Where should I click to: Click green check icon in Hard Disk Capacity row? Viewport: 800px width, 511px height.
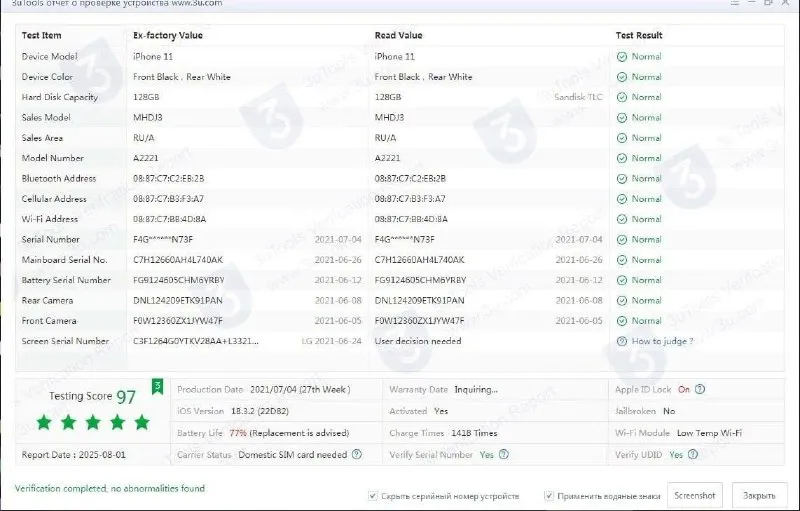click(x=621, y=97)
